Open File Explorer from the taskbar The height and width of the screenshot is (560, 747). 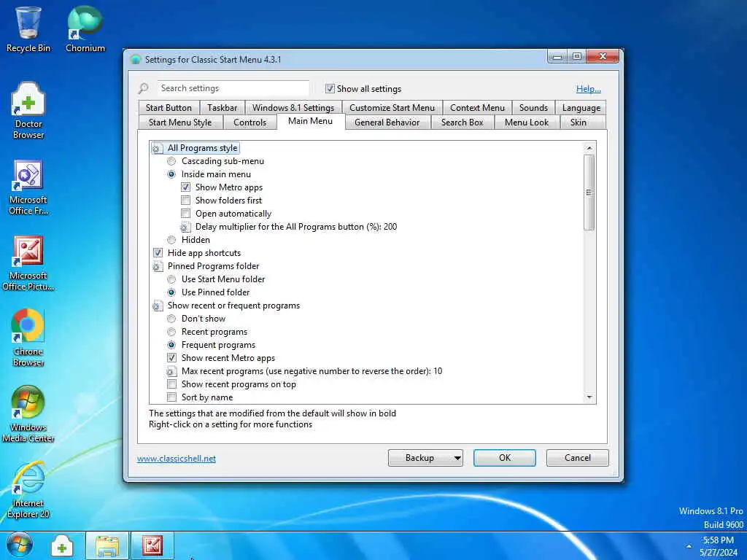pyautogui.click(x=107, y=545)
